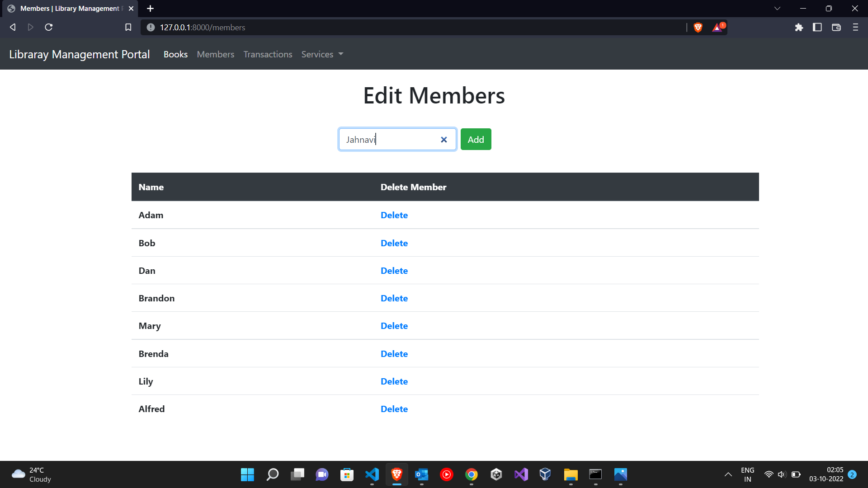Open the Brave Shields icon
The image size is (868, 488).
(698, 27)
